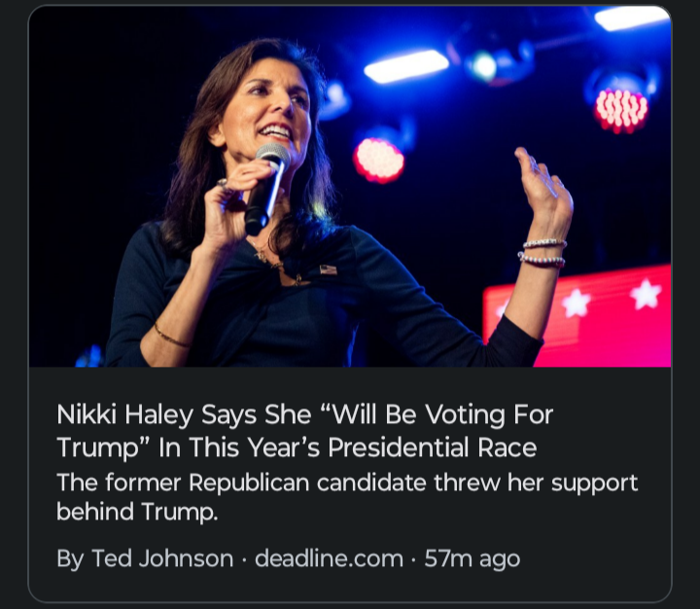Visit the deadline.com source link
The image size is (700, 609).
tap(329, 558)
